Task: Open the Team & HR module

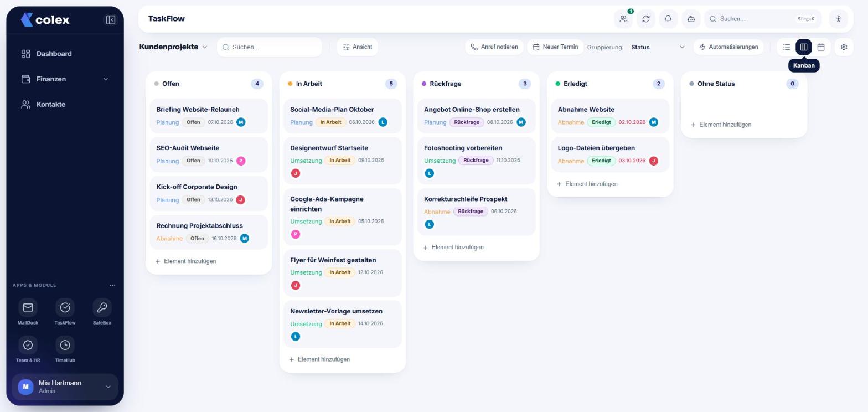Action: coord(28,349)
